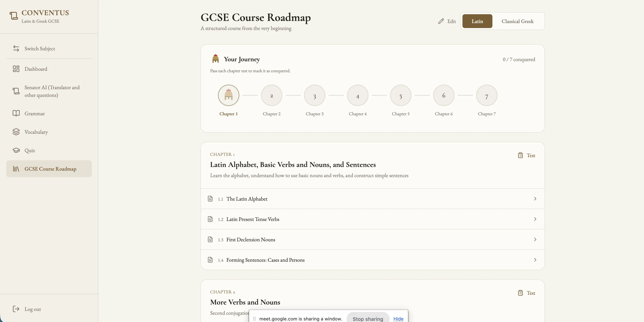Click the Chapter 1 Test clipboard icon

click(x=520, y=155)
